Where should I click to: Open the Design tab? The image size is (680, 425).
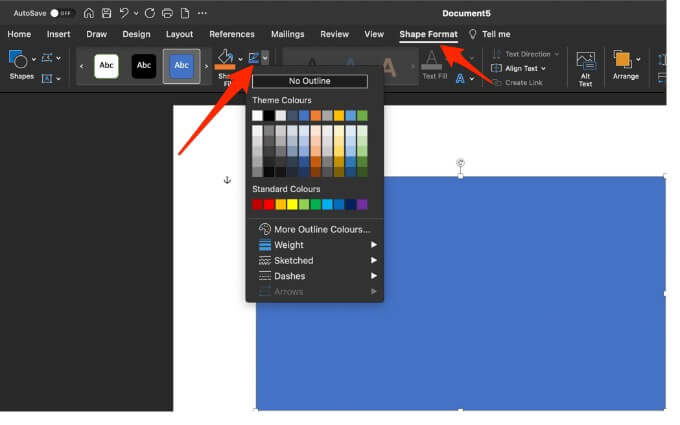click(136, 34)
